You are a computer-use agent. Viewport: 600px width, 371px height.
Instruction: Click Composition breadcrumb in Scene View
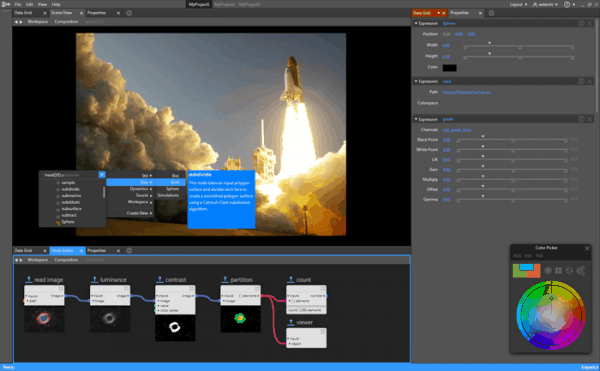coord(66,22)
